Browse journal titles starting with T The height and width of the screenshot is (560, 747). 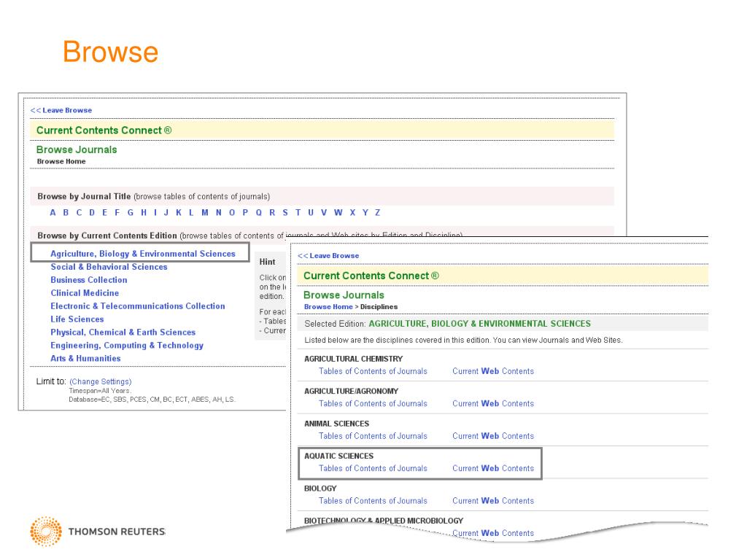(298, 212)
